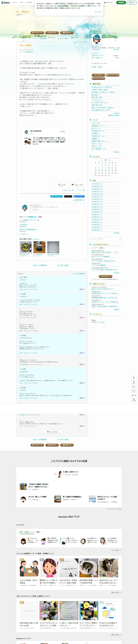Select 教育・お受験ジャンル ranking tab
This screenshot has height=644, width=138.
27,532
